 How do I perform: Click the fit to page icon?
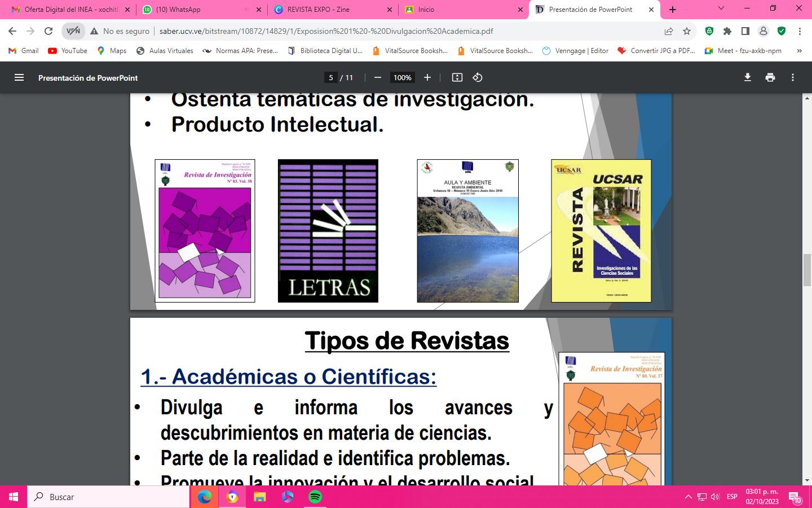[457, 77]
